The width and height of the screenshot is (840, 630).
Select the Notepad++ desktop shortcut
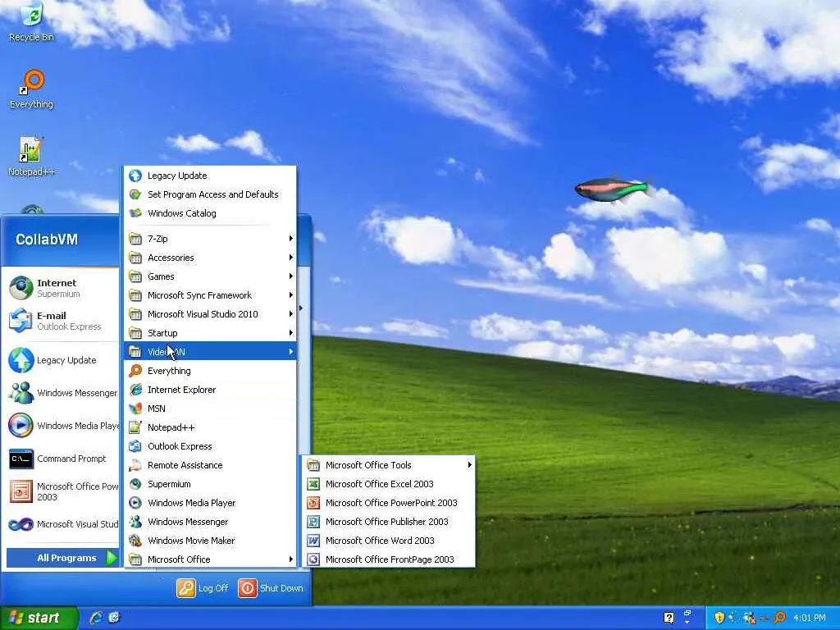coord(31,157)
